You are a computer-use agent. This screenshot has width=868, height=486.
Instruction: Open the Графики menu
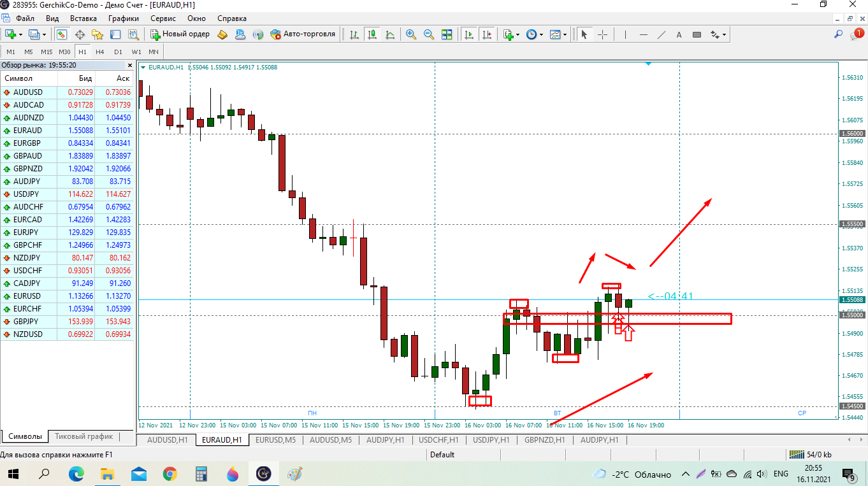(x=124, y=18)
